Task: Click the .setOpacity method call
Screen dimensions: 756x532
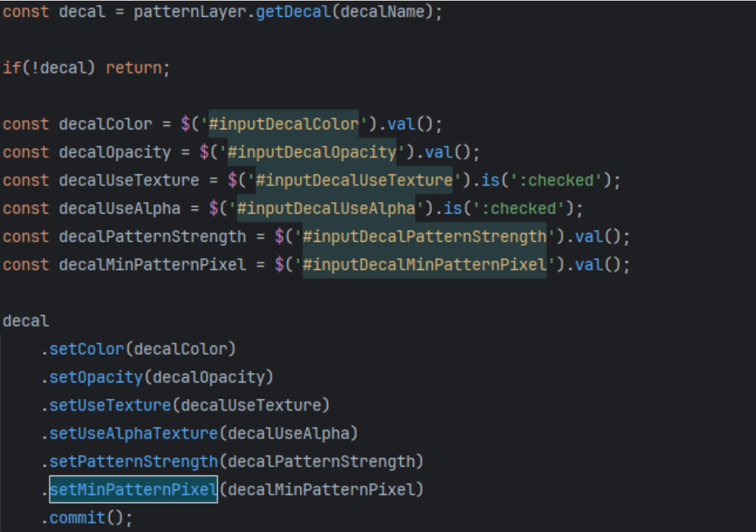Action: tap(96, 377)
